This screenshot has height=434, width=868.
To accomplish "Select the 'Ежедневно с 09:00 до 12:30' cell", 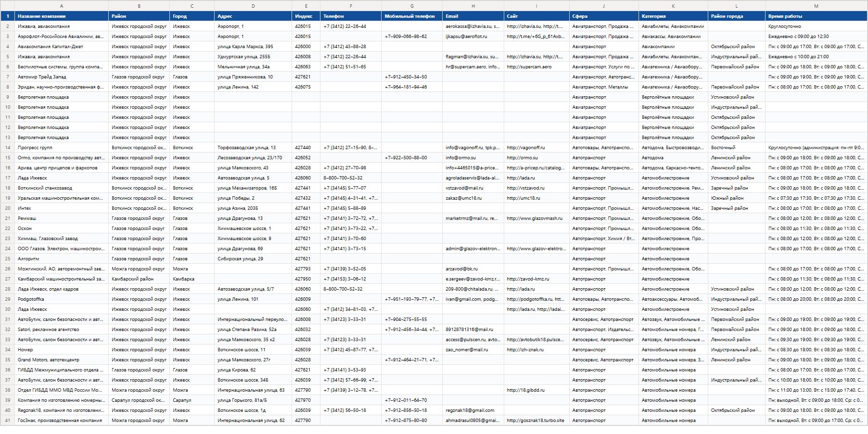I will [816, 37].
